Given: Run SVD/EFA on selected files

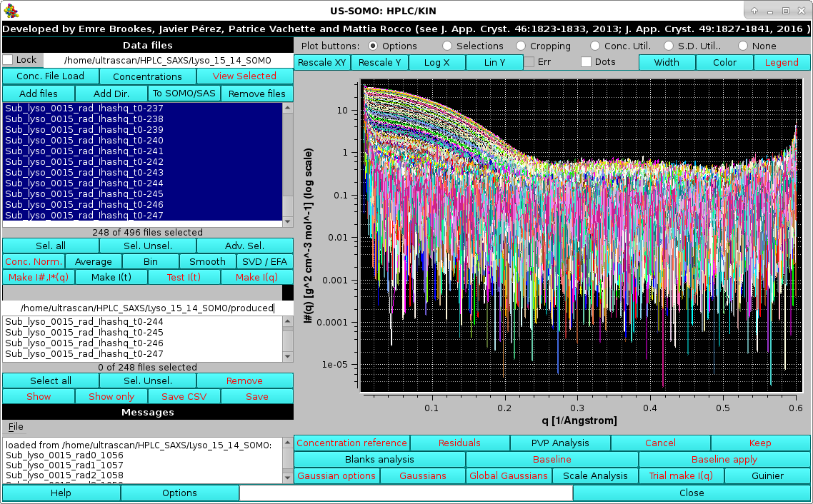Looking at the screenshot, I should (x=264, y=261).
